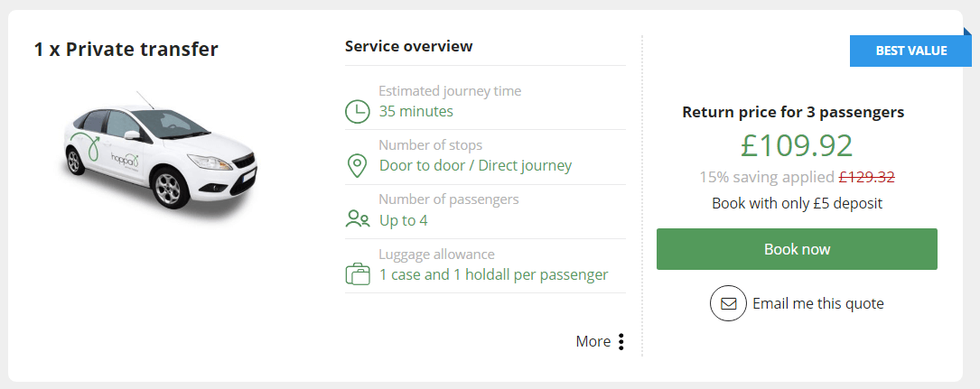The height and width of the screenshot is (389, 980).
Task: Click 1 case and 1 holdall text
Action: point(493,274)
